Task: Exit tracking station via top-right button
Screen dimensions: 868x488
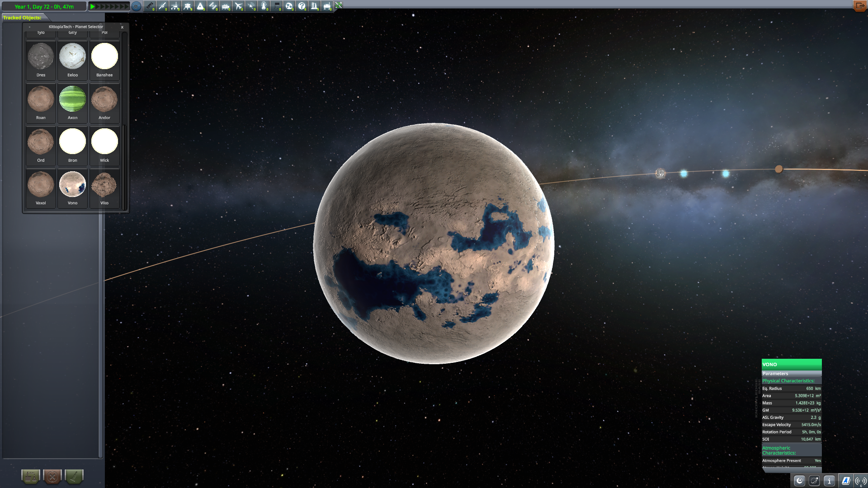Action: point(859,6)
